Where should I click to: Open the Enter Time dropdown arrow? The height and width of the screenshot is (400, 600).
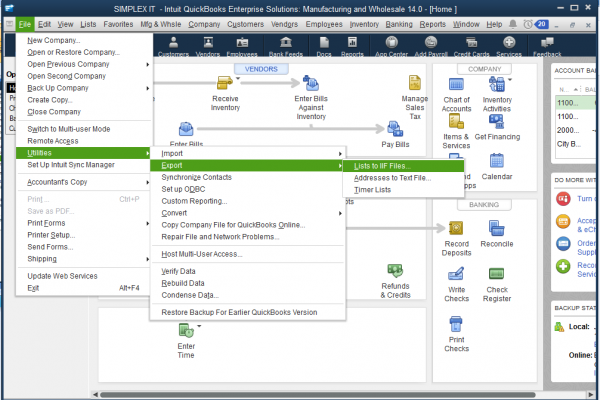(x=199, y=326)
